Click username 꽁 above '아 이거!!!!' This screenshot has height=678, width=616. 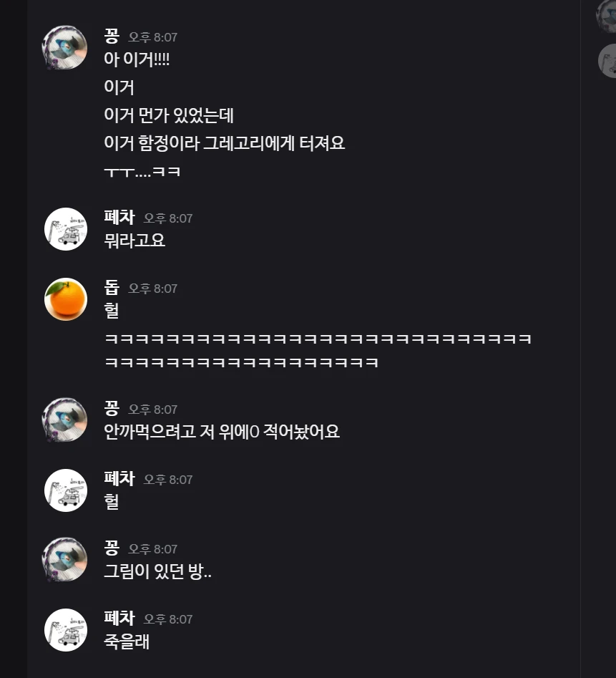(x=111, y=36)
